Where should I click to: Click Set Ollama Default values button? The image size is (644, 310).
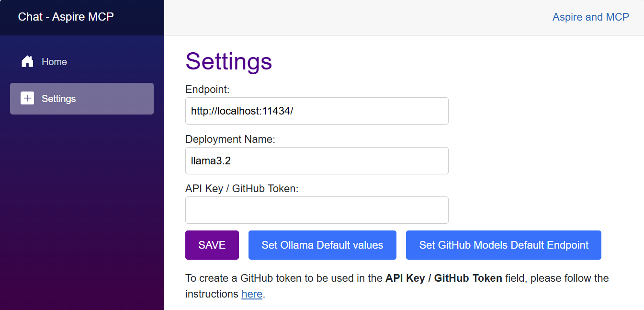tap(322, 245)
